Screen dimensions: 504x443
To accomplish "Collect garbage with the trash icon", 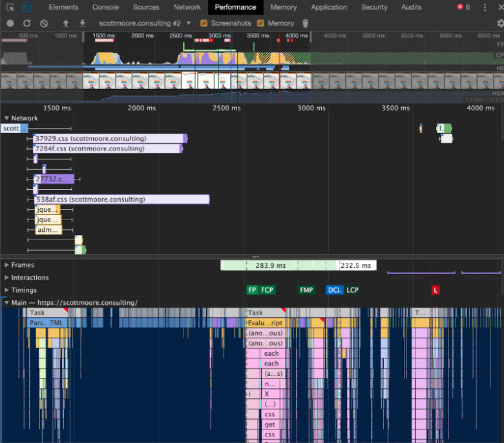I will (x=306, y=23).
